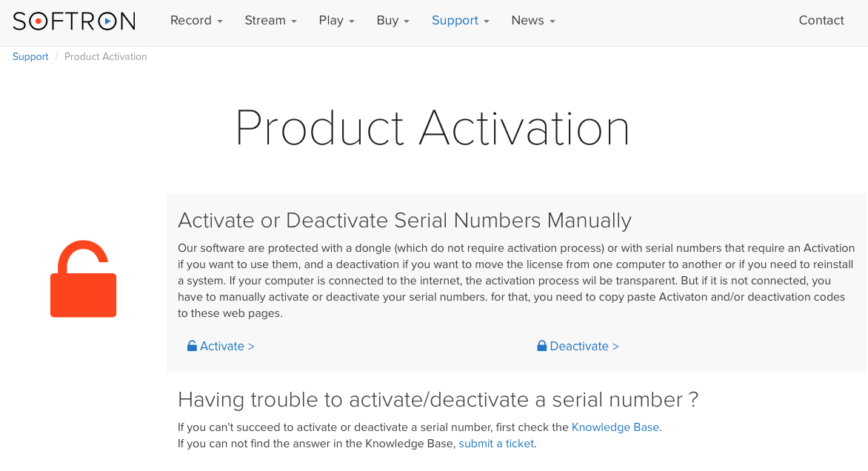This screenshot has height=471, width=868.
Task: Expand the Buy dropdown caret
Action: pos(407,21)
